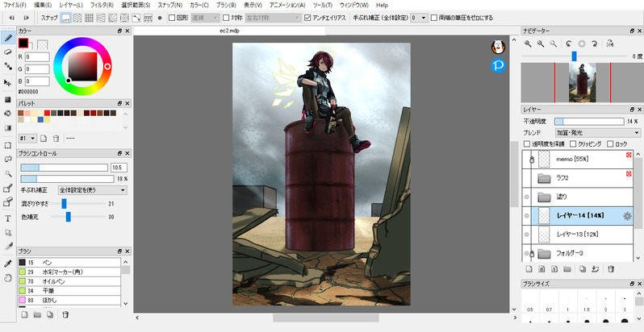This screenshot has height=332, width=644.
Task: Toggle the アンチエイリアス checkbox
Action: [307, 18]
